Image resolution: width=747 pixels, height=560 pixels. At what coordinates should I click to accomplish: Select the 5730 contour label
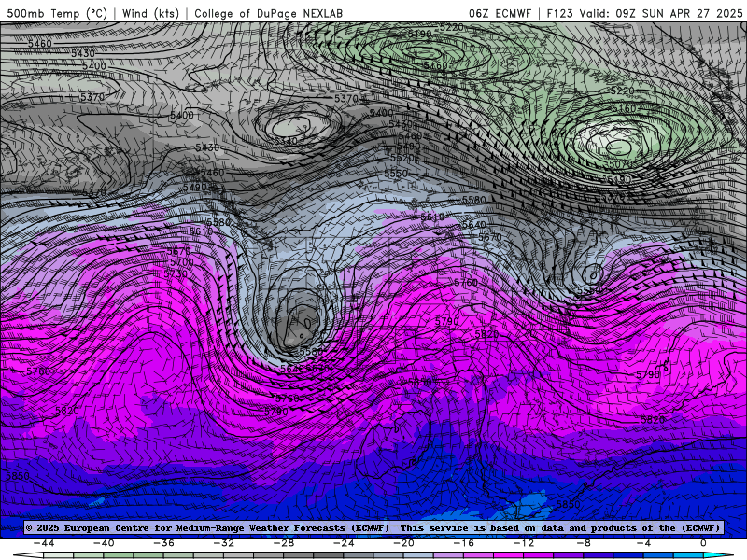[x=176, y=273]
